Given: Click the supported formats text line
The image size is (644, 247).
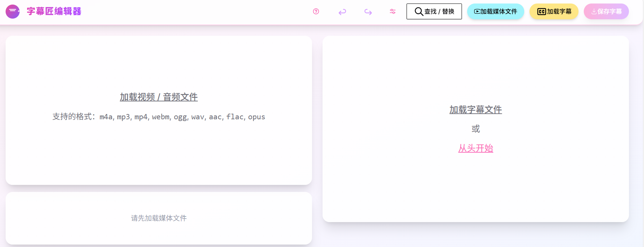Looking at the screenshot, I should [159, 117].
